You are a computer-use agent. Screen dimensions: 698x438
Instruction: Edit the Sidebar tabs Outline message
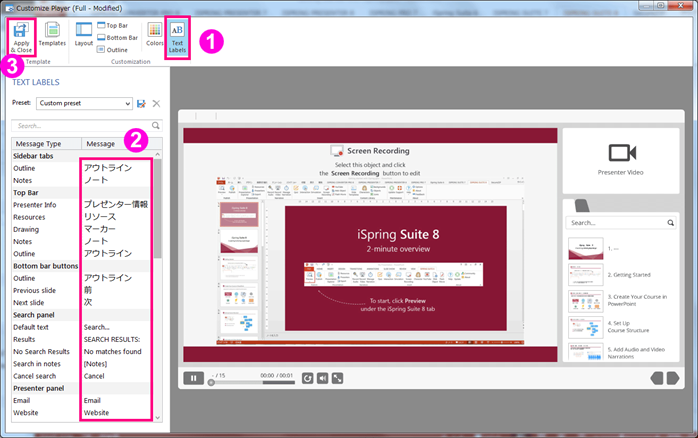pyautogui.click(x=116, y=168)
